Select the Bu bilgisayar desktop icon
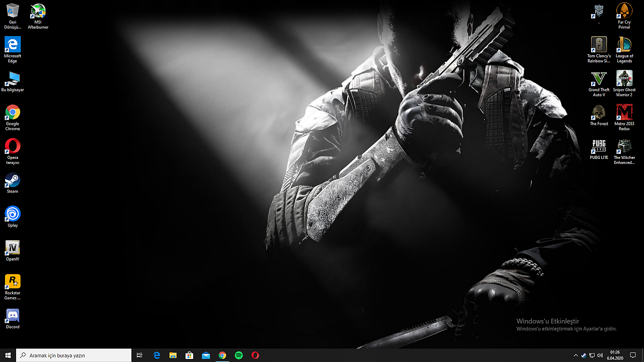This screenshot has width=644, height=362. [x=13, y=81]
